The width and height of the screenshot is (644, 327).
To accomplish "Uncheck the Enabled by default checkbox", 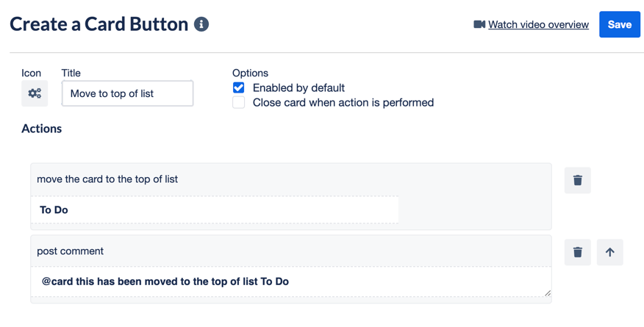I will click(239, 87).
